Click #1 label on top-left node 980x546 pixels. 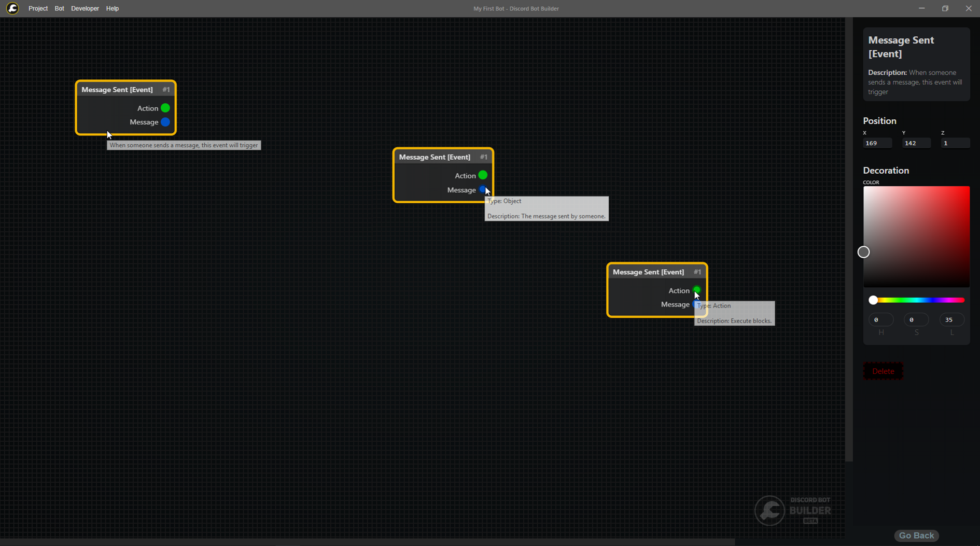166,90
